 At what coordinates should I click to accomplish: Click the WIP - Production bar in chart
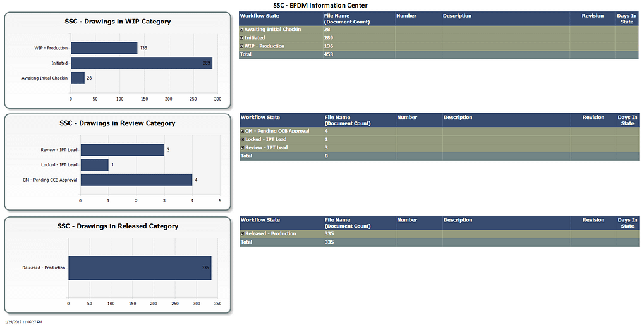[x=104, y=48]
